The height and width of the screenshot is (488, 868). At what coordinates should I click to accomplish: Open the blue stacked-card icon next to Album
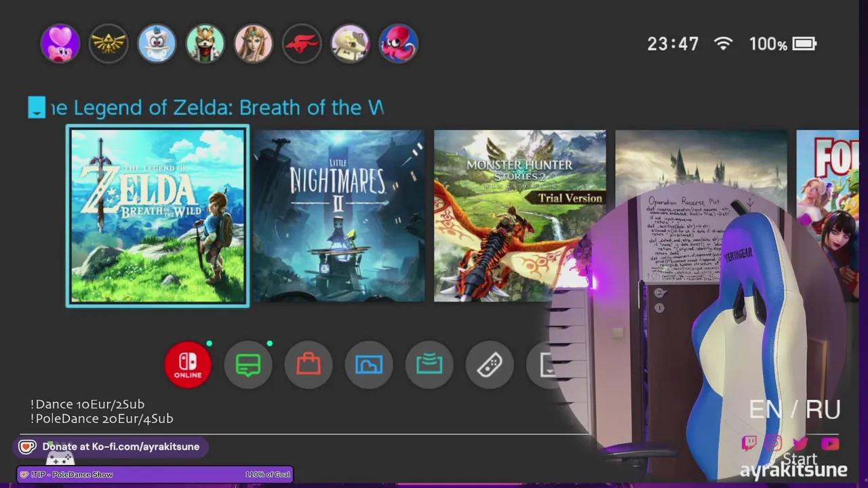click(429, 365)
